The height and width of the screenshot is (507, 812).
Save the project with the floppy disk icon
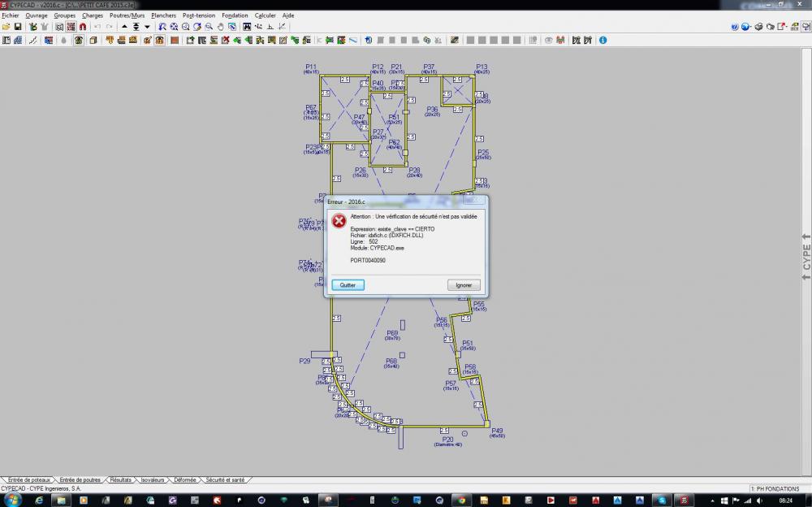click(x=18, y=27)
